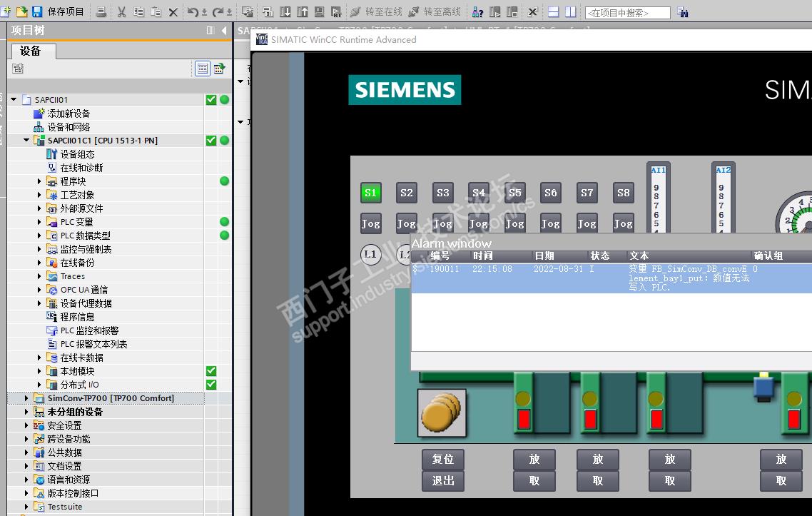Image resolution: width=812 pixels, height=516 pixels.
Task: Click the 转至离线 go offline button
Action: [435, 11]
